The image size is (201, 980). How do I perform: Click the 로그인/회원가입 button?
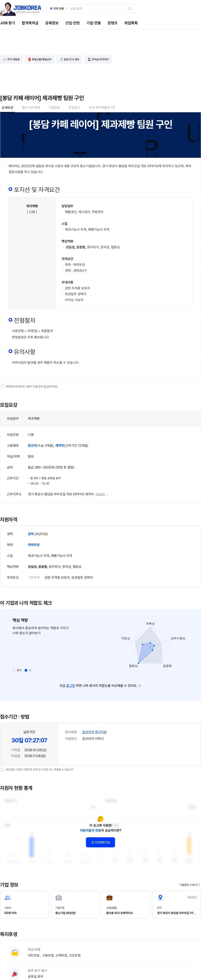(100, 842)
